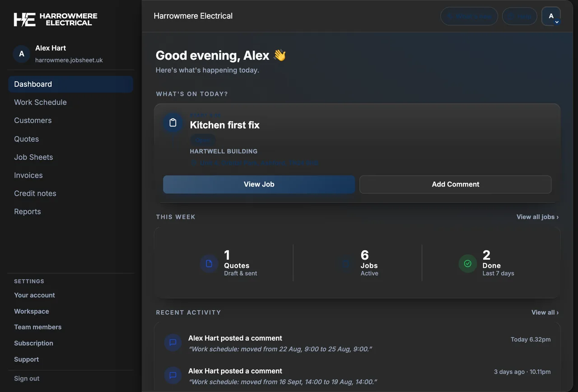
Task: Follow the View all jobs link
Action: [537, 217]
